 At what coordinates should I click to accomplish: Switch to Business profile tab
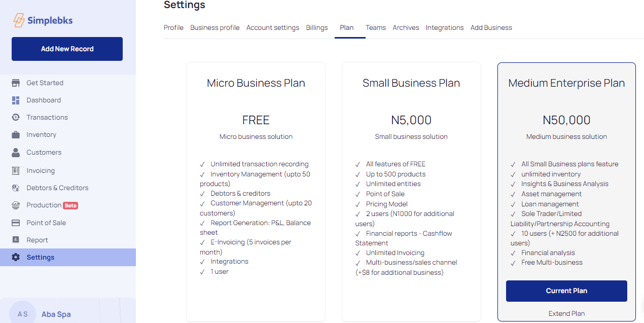215,28
